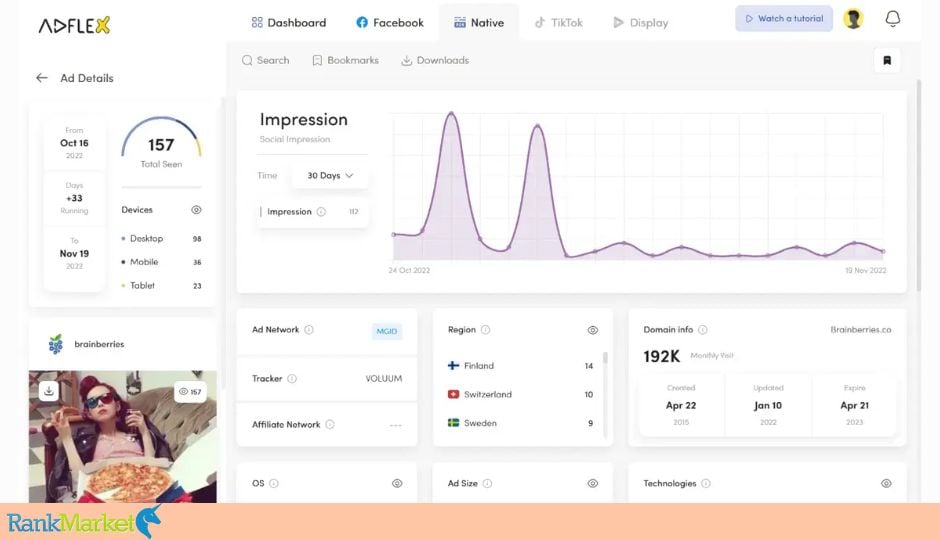This screenshot has height=540, width=940.
Task: Click the brainberries advertiser name
Action: tap(99, 344)
